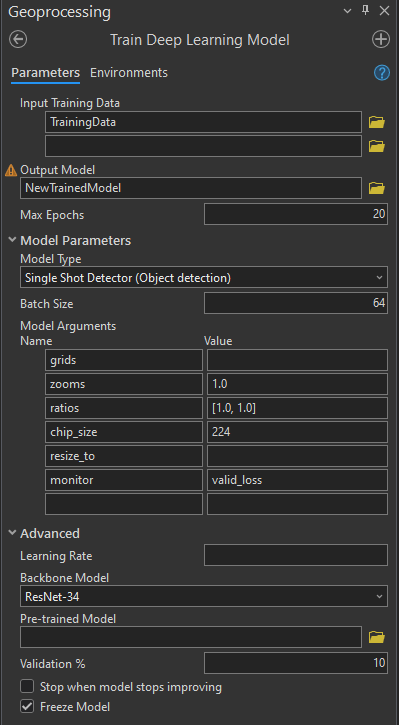Click the Learning Rate field
Viewport: 399px width, 725px height.
[296, 555]
